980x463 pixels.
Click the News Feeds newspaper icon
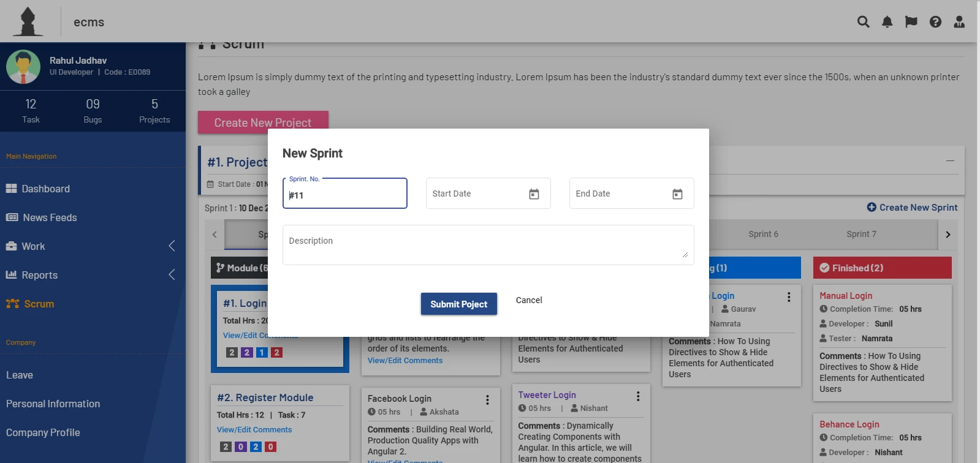pos(12,217)
